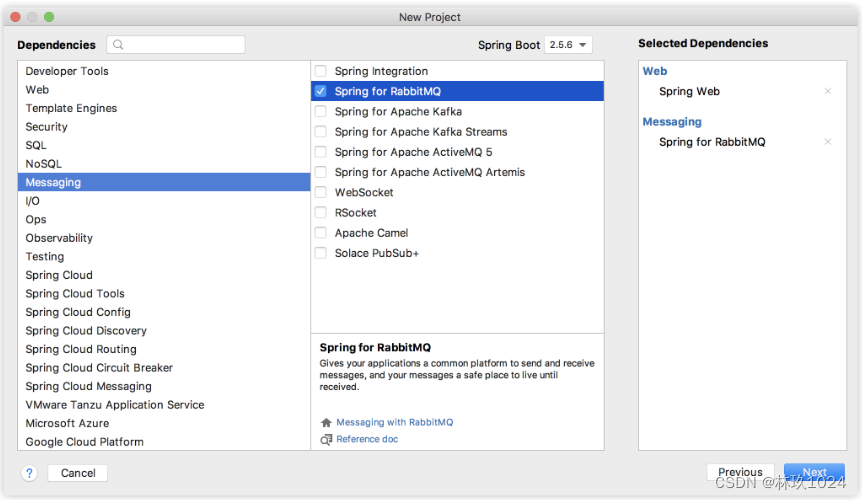
Task: Click the home icon beside Messaging with RabbitMQ
Action: pyautogui.click(x=326, y=423)
